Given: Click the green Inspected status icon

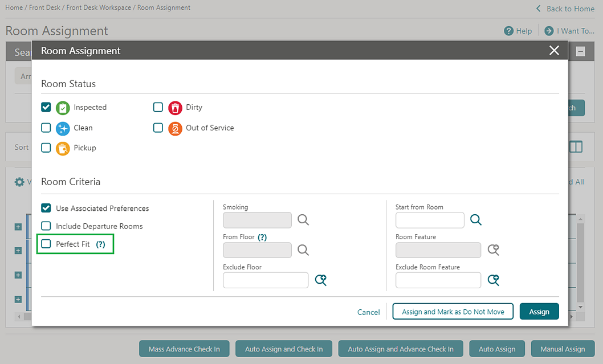Looking at the screenshot, I should coord(63,108).
